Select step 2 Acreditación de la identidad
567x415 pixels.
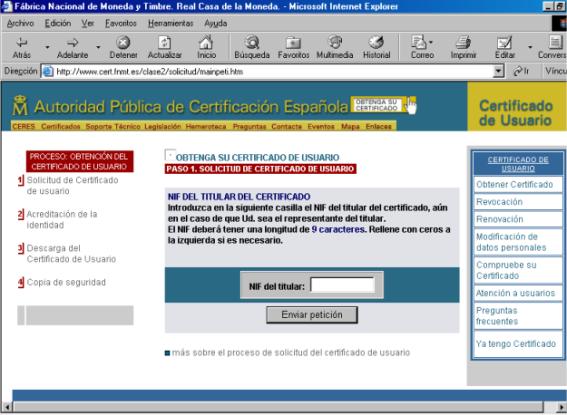pos(62,219)
